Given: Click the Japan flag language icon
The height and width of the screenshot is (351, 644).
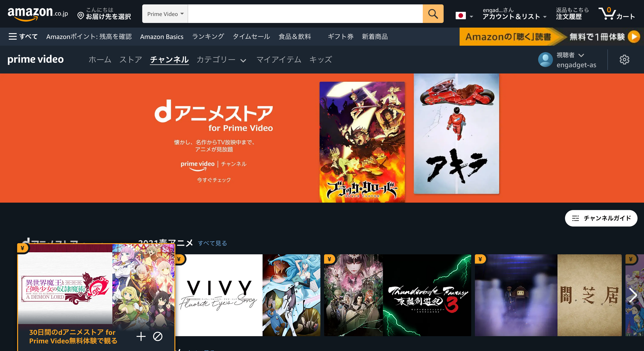Looking at the screenshot, I should point(461,16).
